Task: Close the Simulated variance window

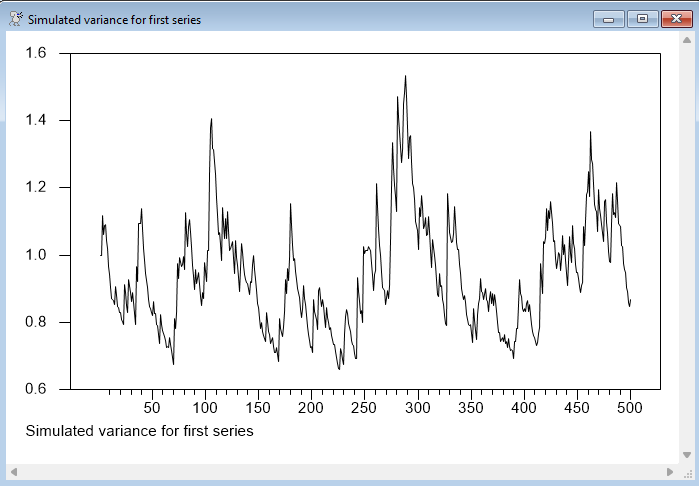Action: pyautogui.click(x=675, y=19)
